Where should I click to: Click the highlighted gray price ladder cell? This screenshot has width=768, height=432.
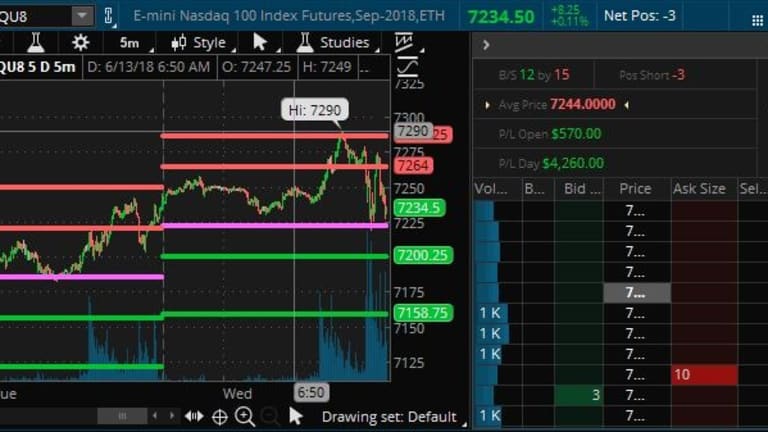pyautogui.click(x=637, y=293)
